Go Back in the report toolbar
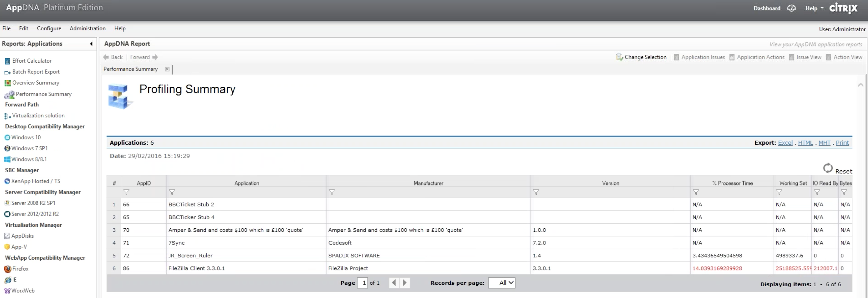Screen dimensions: 868x298 tap(113, 57)
